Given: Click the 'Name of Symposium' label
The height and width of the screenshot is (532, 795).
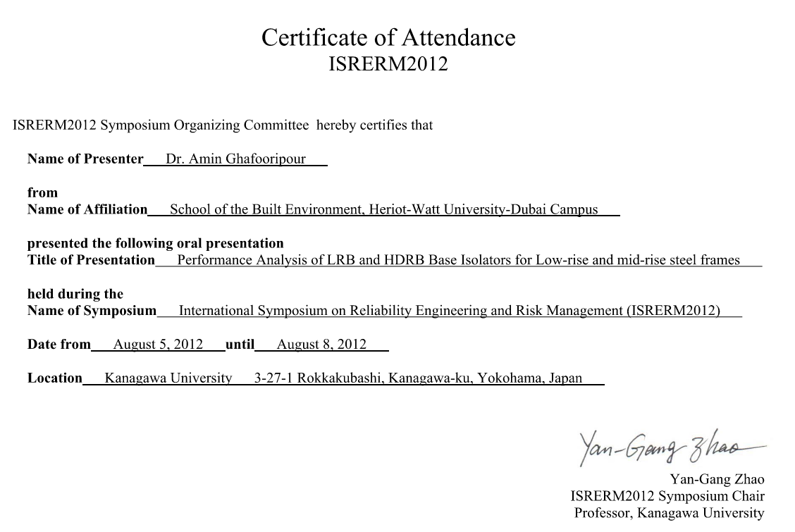Looking at the screenshot, I should click(x=92, y=311).
